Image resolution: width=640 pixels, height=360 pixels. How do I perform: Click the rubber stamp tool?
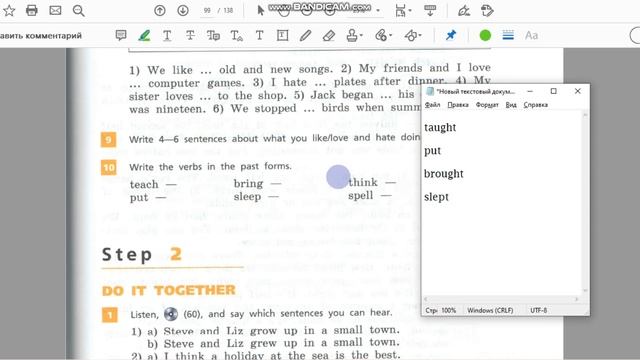point(352,36)
